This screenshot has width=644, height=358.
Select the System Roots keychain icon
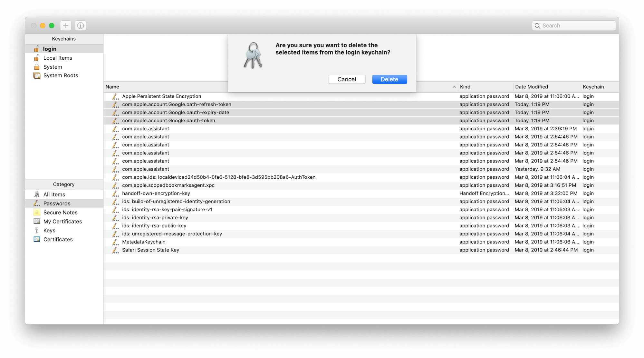[x=37, y=75]
